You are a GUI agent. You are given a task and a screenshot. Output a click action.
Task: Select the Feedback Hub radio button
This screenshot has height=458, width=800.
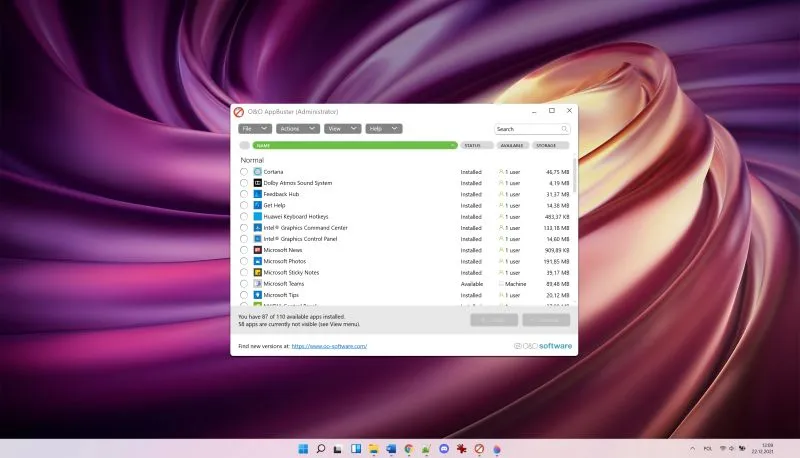pyautogui.click(x=244, y=194)
